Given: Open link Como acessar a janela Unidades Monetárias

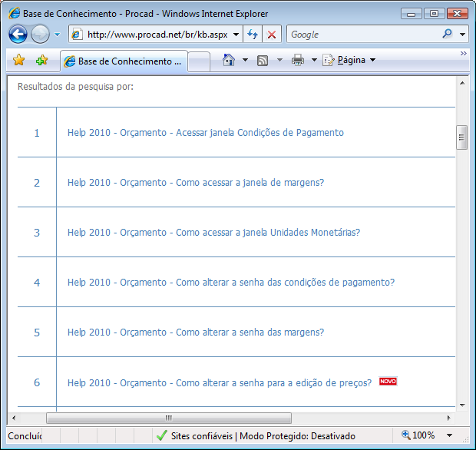Looking at the screenshot, I should click(x=213, y=233).
